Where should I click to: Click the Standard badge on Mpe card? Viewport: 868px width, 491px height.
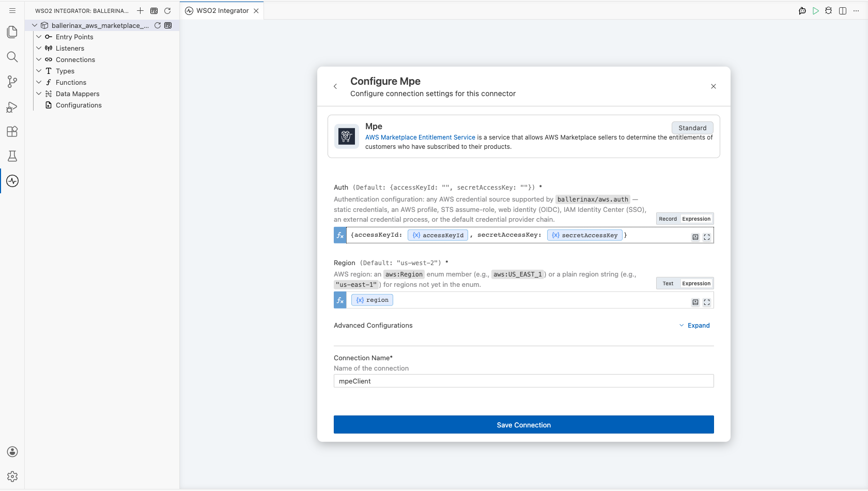692,128
